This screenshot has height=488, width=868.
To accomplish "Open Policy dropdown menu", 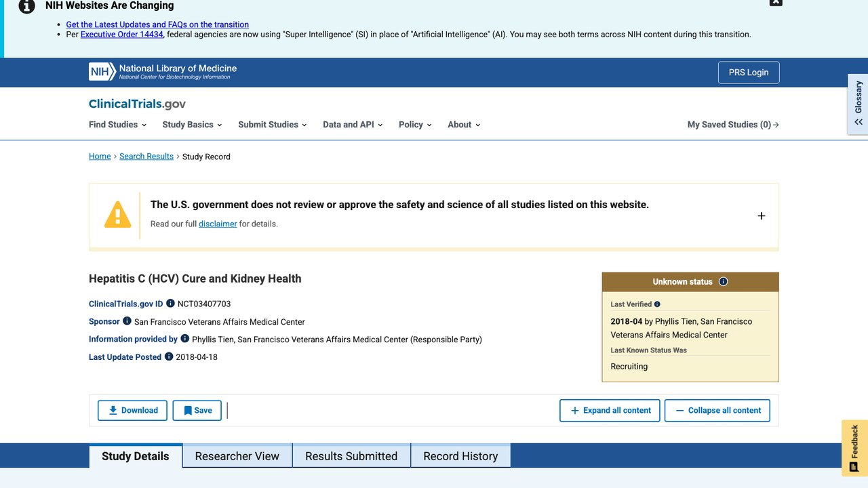I will coord(415,125).
